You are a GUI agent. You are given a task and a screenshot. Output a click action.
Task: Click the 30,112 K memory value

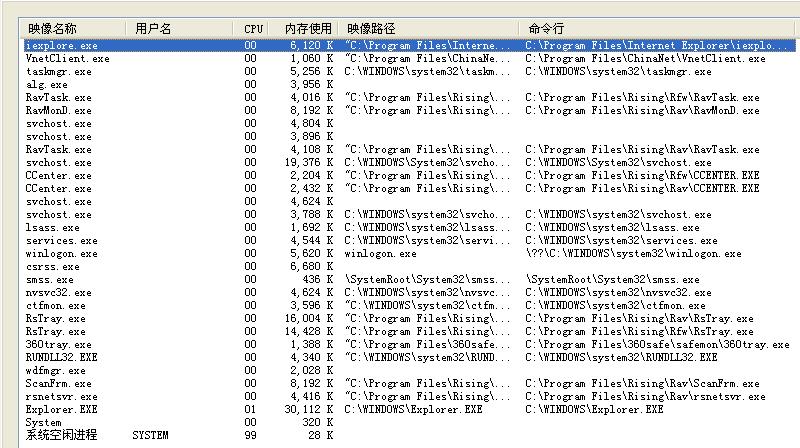[x=309, y=410]
